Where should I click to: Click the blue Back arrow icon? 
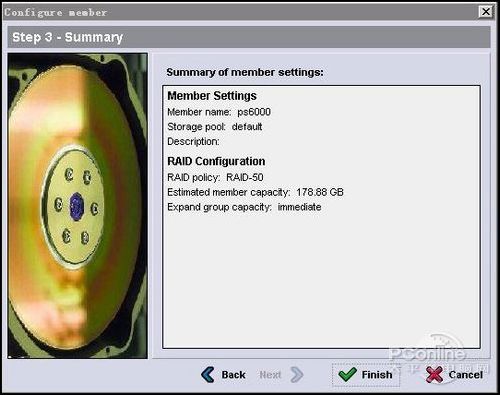207,375
